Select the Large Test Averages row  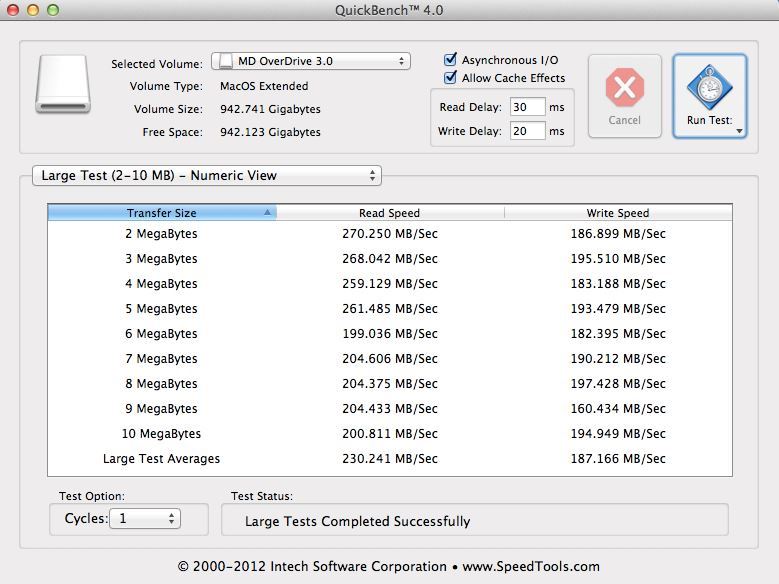click(x=389, y=459)
